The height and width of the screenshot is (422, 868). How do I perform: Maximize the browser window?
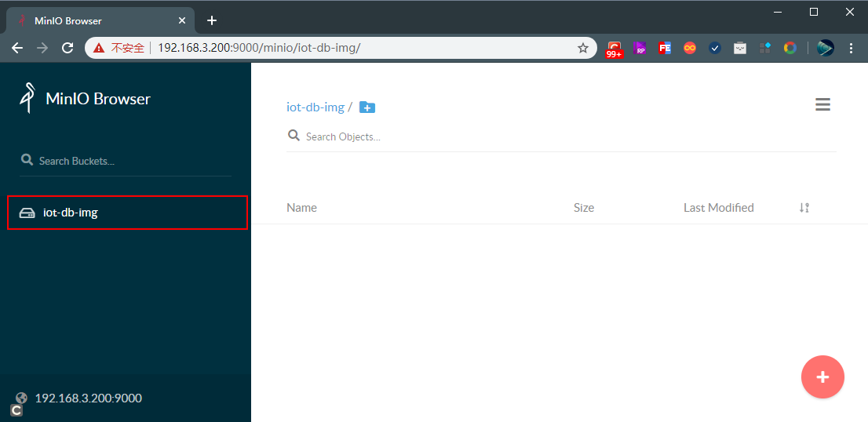click(x=814, y=12)
